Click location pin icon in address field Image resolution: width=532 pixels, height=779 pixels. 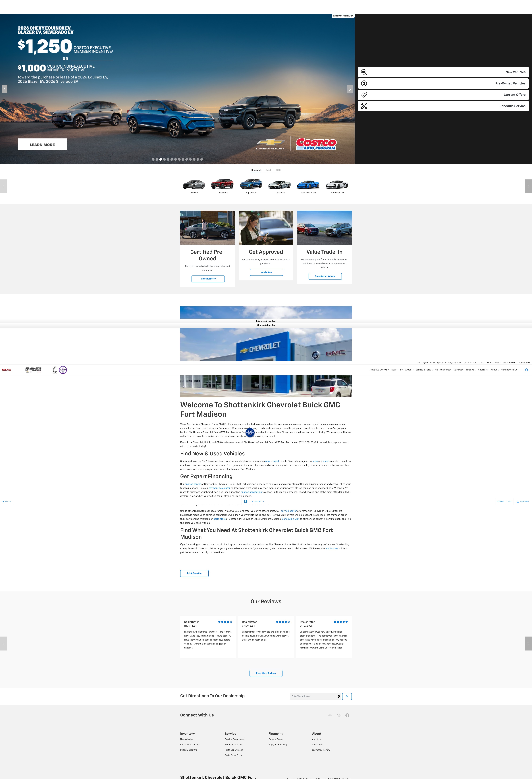coord(339,696)
